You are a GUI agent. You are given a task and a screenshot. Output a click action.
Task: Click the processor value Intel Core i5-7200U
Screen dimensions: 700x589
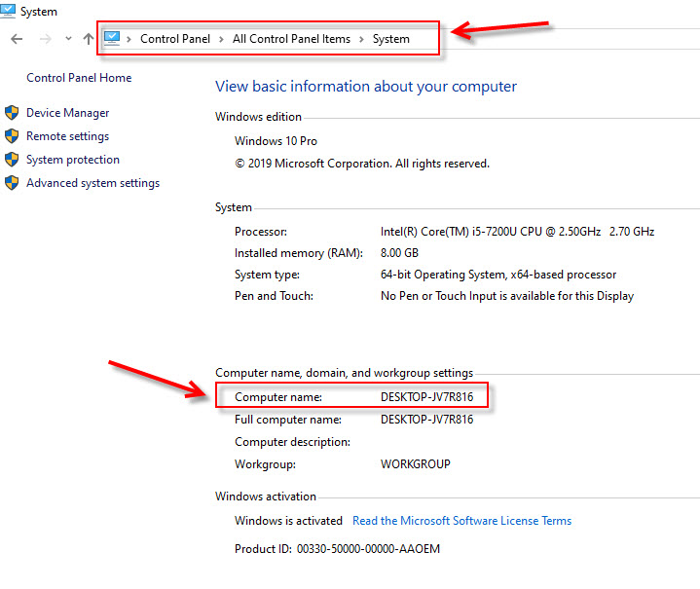coord(517,232)
